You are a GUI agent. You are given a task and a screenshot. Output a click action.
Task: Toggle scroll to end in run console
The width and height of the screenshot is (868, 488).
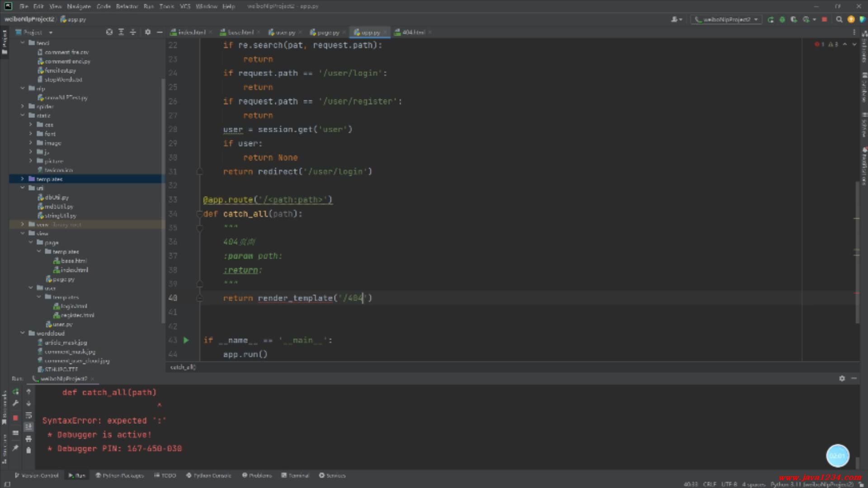click(28, 427)
